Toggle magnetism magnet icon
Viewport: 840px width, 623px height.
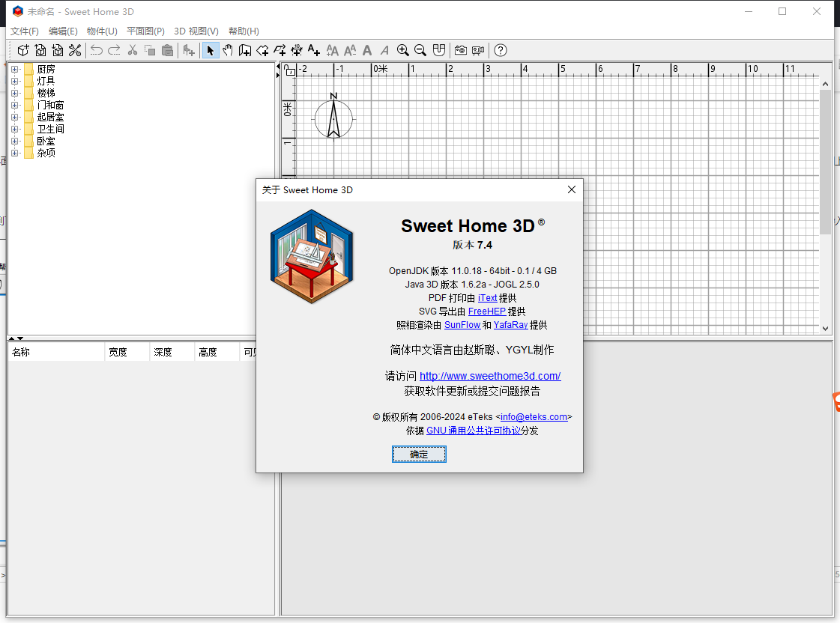click(x=439, y=50)
